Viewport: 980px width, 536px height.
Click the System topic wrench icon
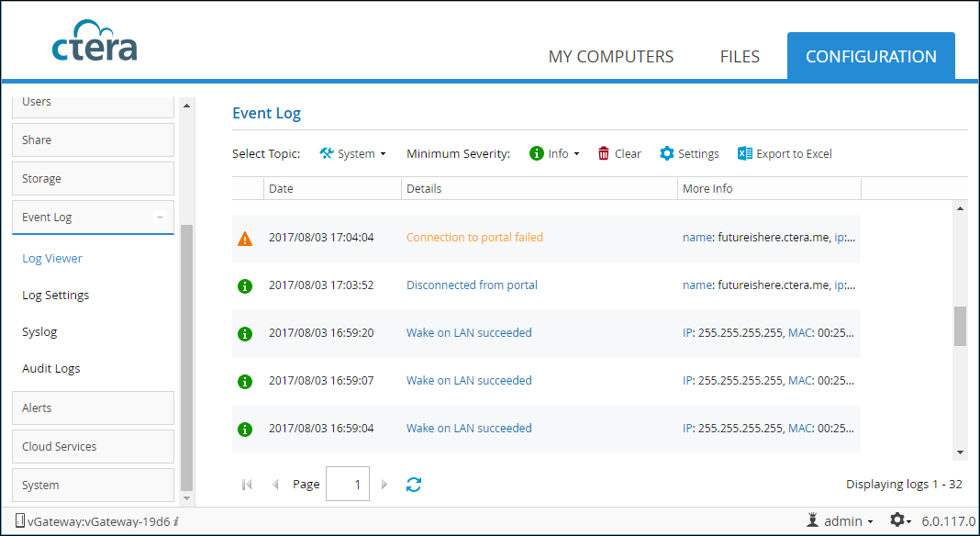point(327,153)
